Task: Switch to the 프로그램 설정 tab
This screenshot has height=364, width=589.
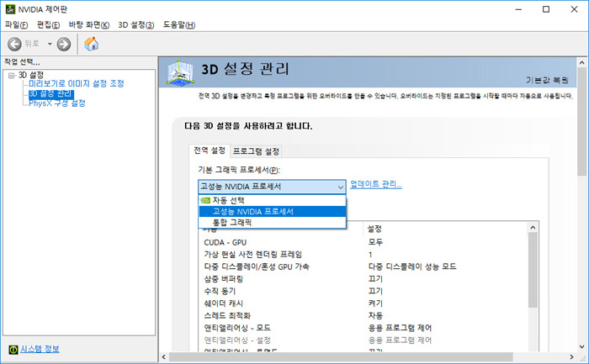Action: coord(256,151)
